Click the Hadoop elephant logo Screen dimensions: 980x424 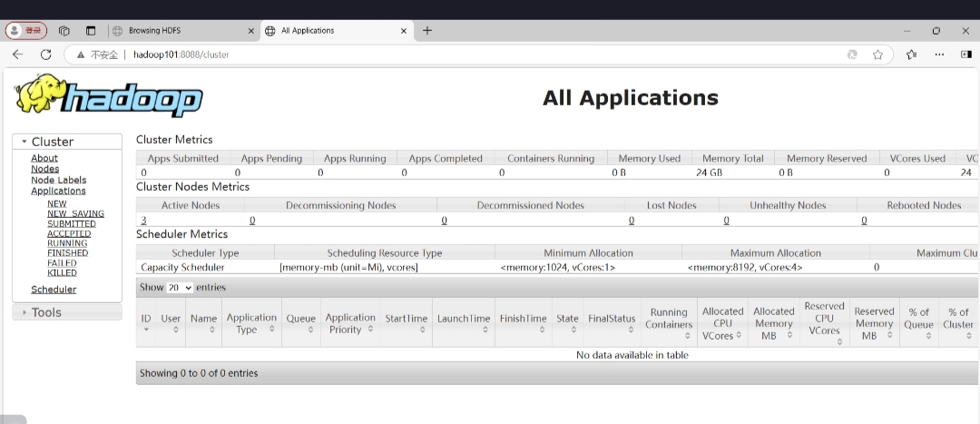(x=108, y=95)
